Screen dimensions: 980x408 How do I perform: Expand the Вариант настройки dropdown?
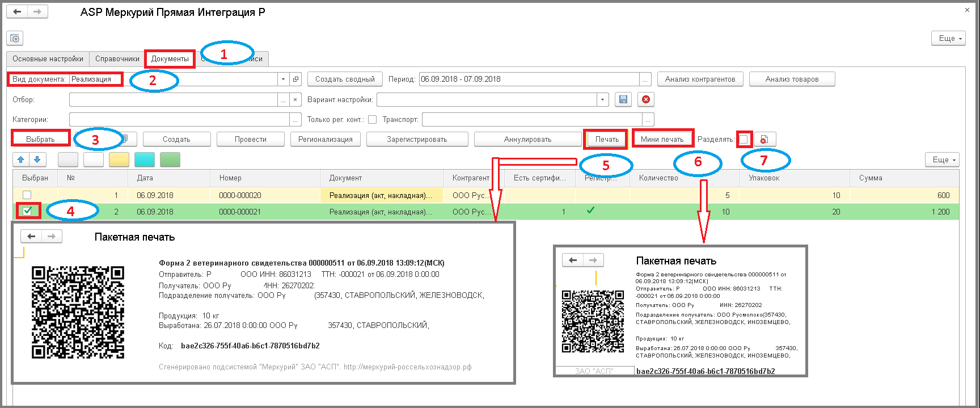point(603,100)
